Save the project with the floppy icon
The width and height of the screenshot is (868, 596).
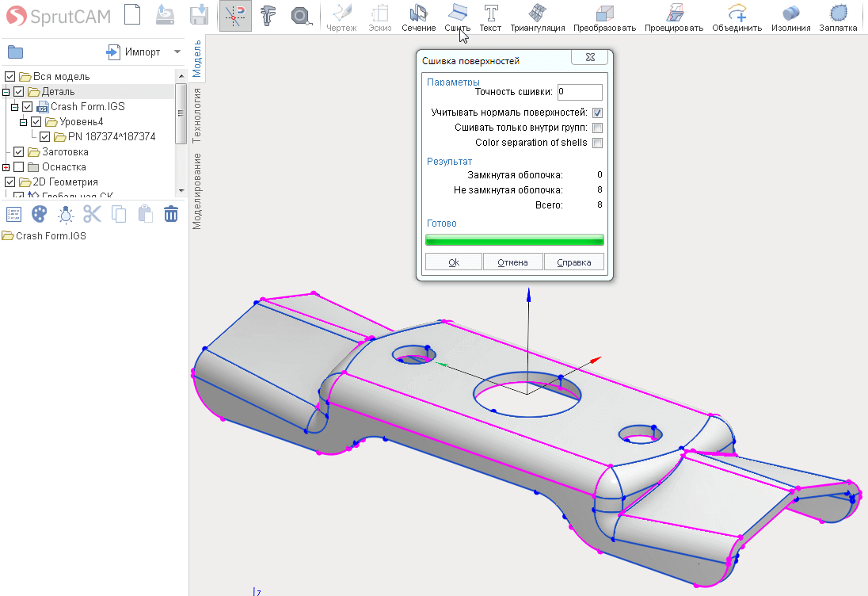pos(200,15)
